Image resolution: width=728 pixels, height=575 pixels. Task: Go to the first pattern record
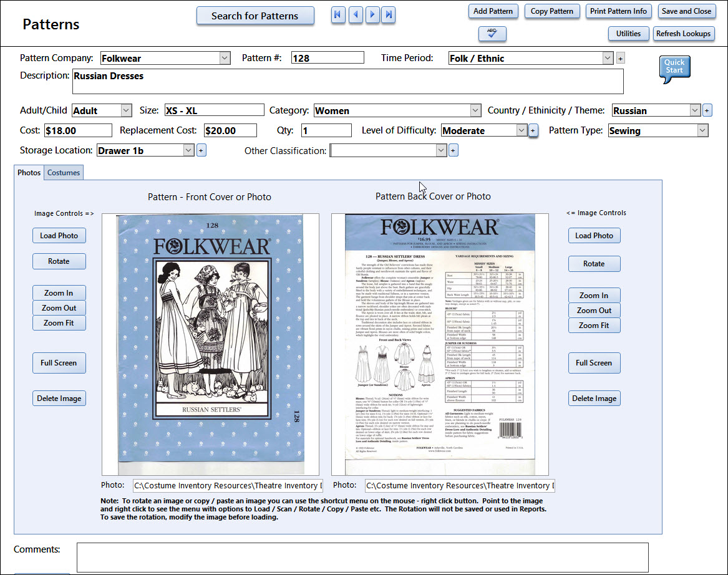(x=338, y=15)
